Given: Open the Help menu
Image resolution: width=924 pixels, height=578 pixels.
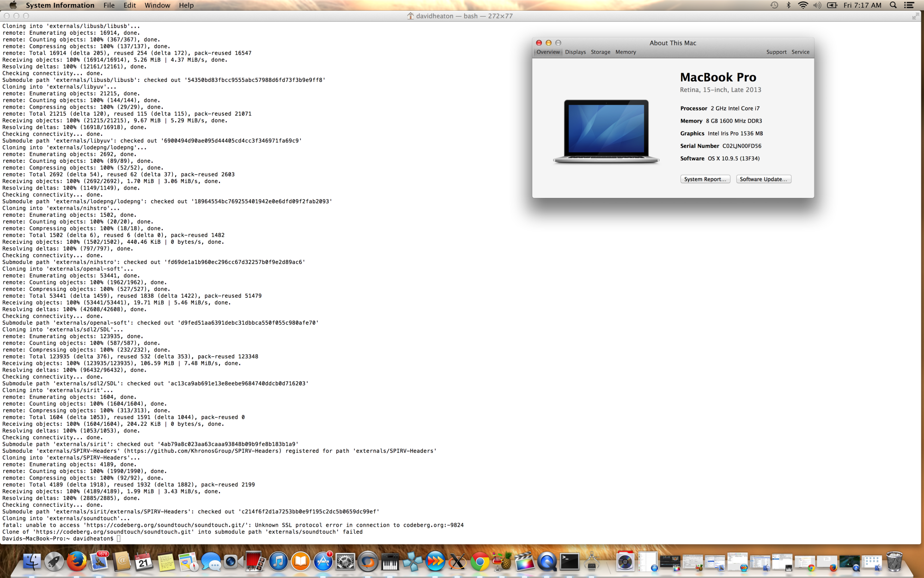Looking at the screenshot, I should click(186, 5).
